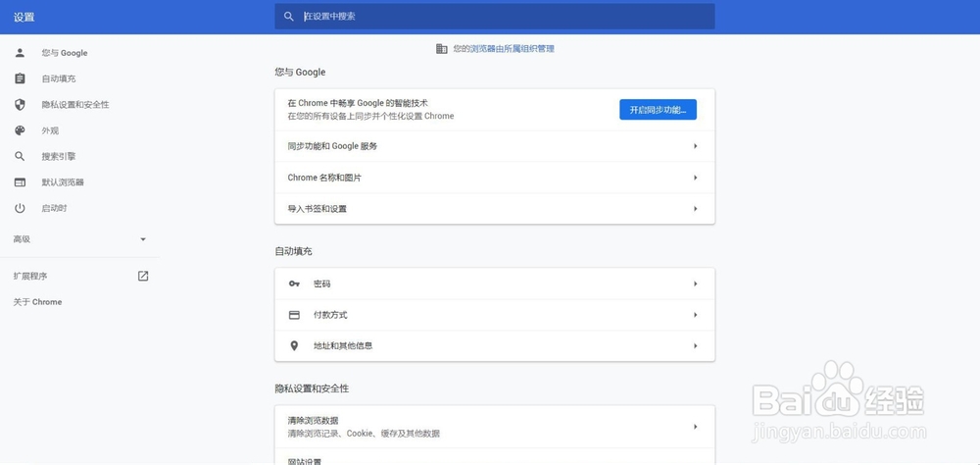Image resolution: width=980 pixels, height=465 pixels.
Task: Click the 密码 label text
Action: pyautogui.click(x=321, y=284)
